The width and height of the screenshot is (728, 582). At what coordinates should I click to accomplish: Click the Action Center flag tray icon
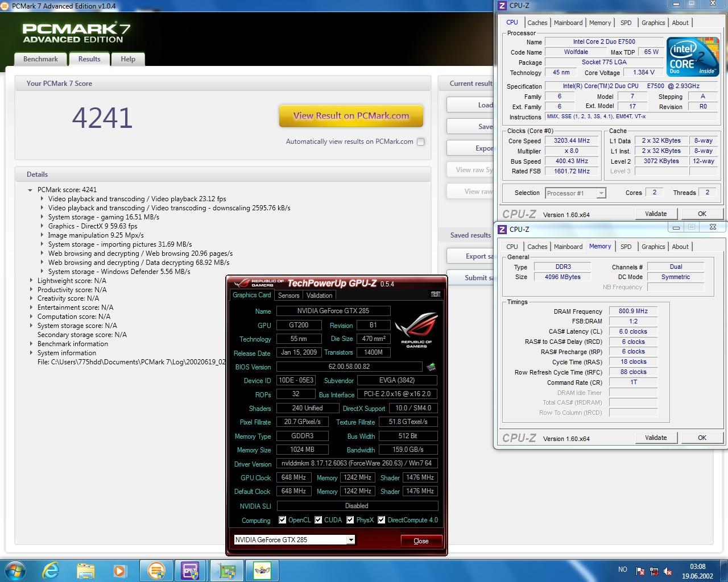coord(641,571)
